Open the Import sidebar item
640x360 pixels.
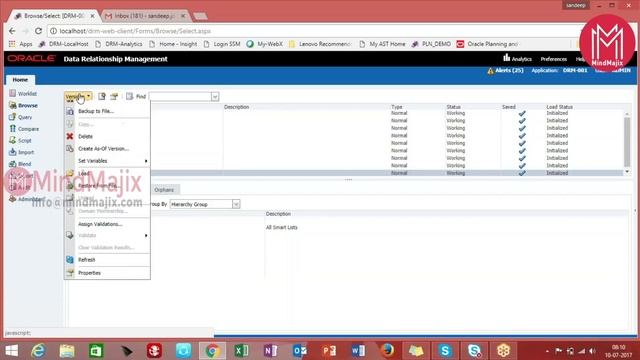22,152
